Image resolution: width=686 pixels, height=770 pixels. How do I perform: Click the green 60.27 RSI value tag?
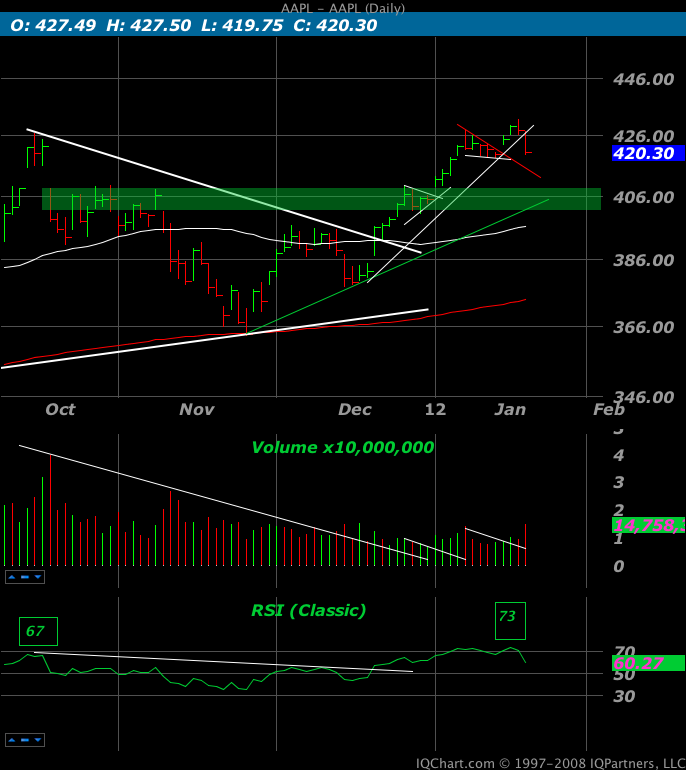(649, 663)
